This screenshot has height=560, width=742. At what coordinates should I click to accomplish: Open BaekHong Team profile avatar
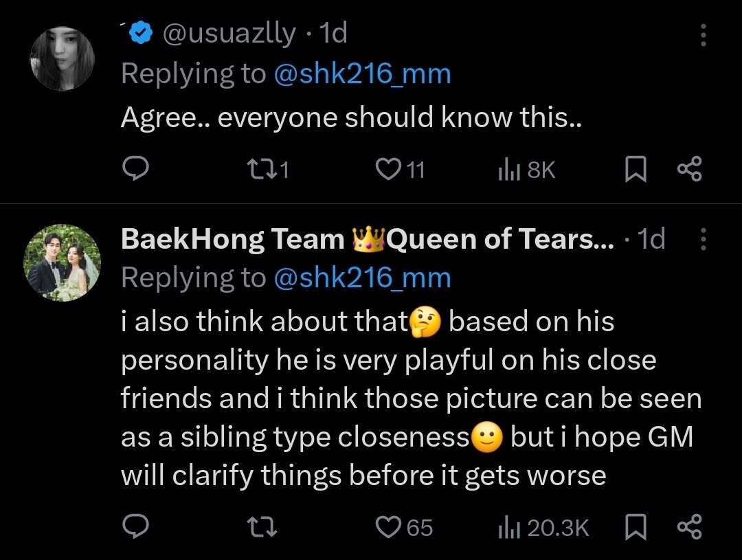point(63,262)
